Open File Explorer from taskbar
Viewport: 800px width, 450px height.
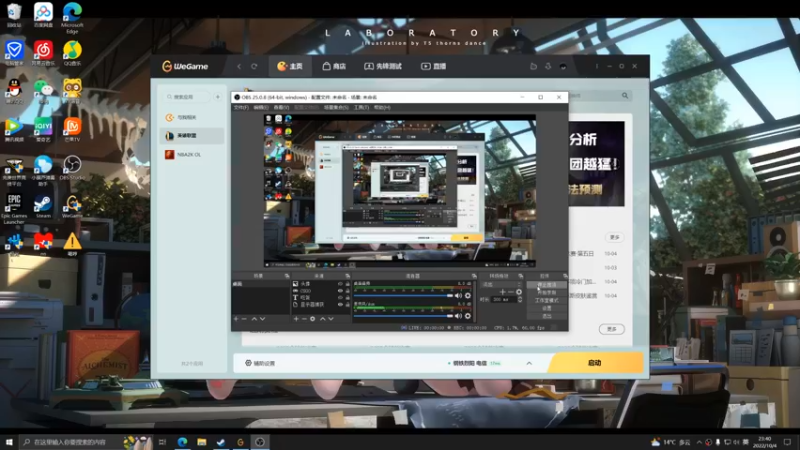pyautogui.click(x=202, y=442)
